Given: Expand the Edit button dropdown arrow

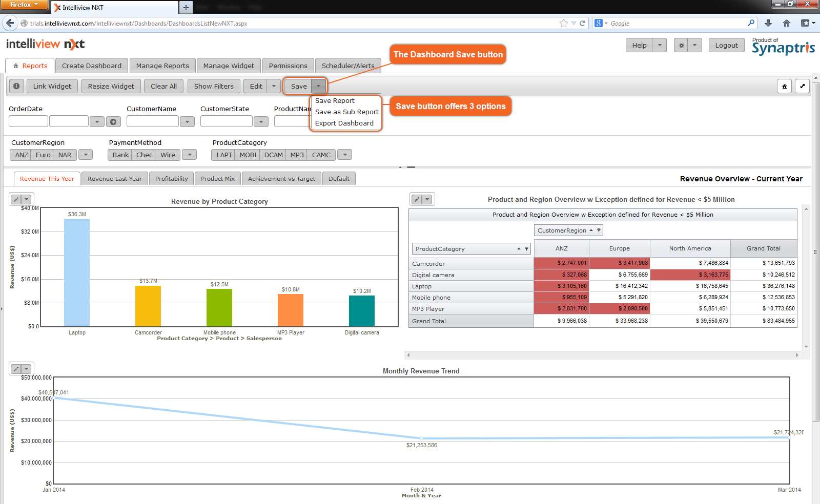Looking at the screenshot, I should pos(274,86).
